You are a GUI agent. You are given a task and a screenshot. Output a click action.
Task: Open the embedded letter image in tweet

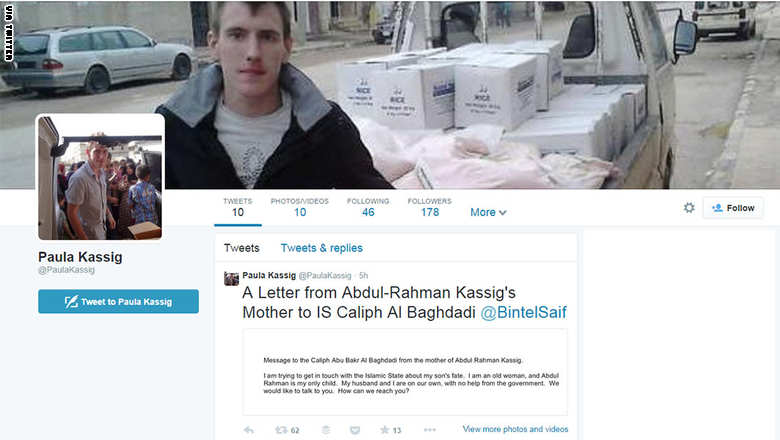(405, 372)
